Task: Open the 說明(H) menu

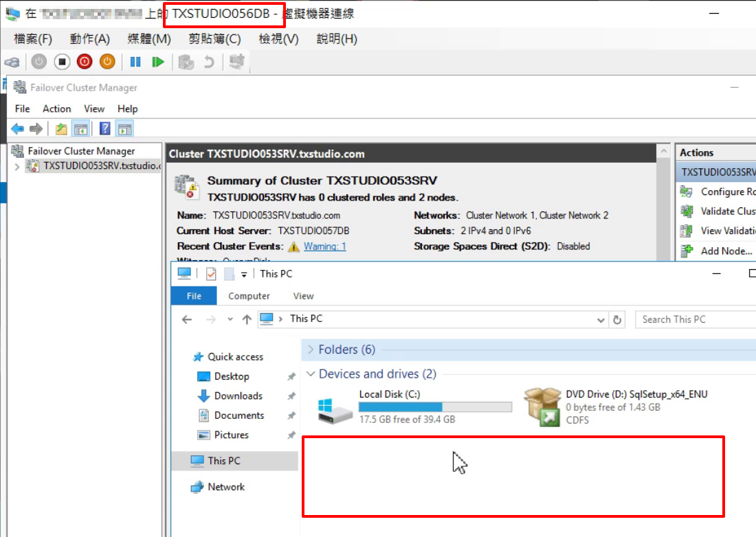Action: point(337,39)
